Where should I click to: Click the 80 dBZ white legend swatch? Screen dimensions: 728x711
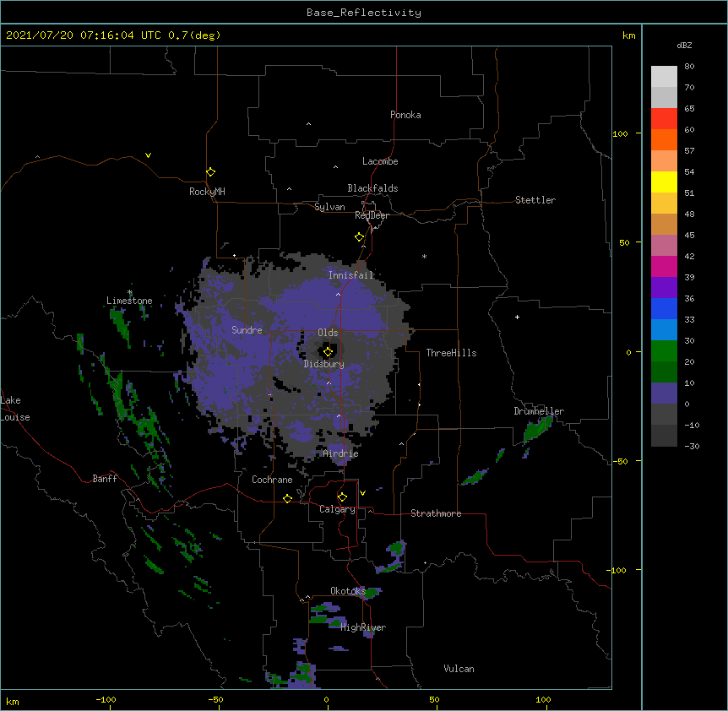(664, 77)
